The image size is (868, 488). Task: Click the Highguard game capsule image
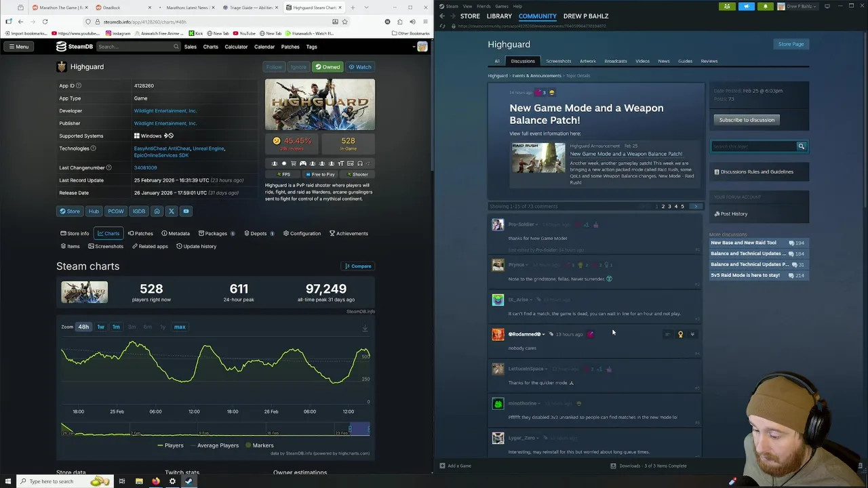point(320,104)
